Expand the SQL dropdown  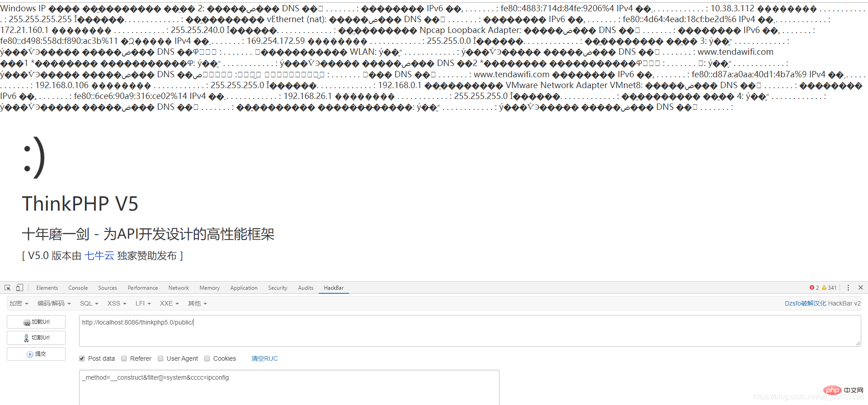point(89,303)
